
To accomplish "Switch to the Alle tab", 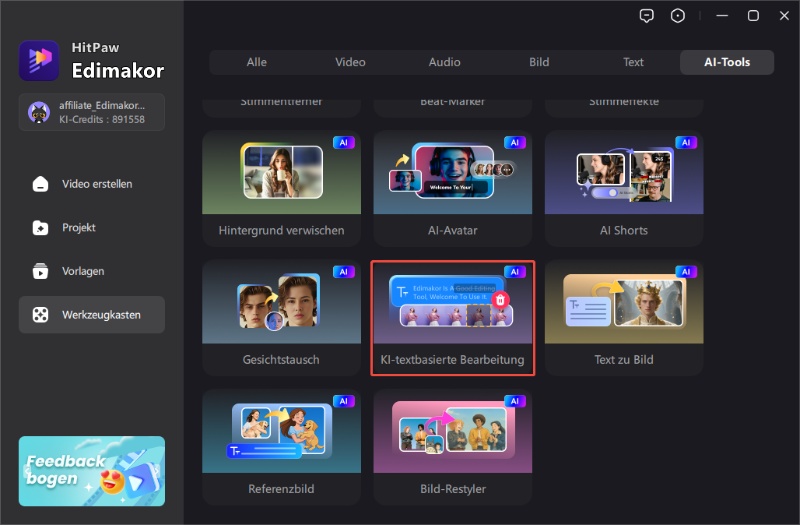I will 257,62.
